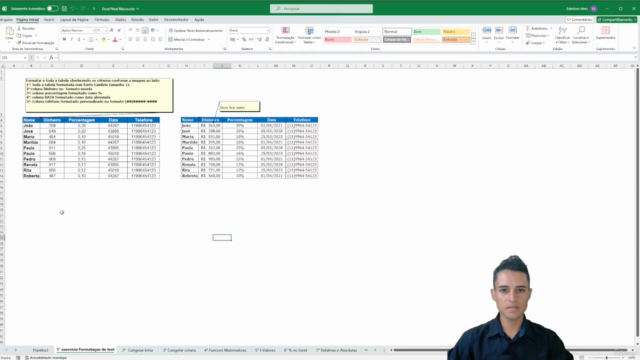
Task: Open Layout da Página tab
Action: coord(74,20)
